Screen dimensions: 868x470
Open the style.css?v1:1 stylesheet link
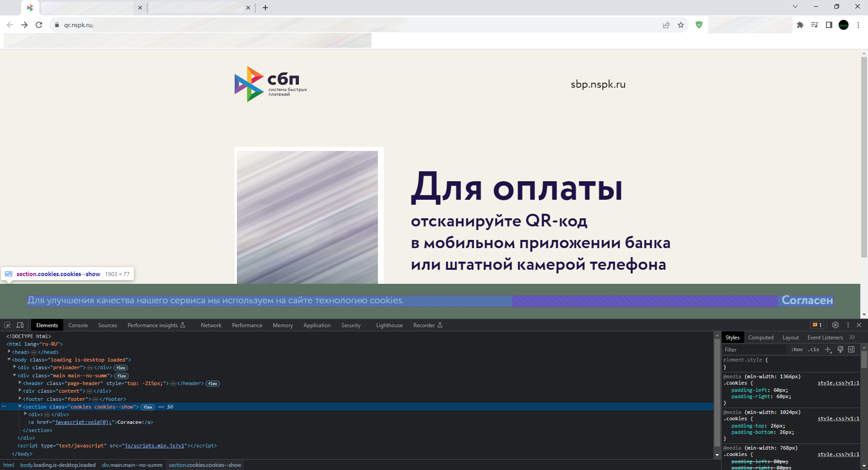pyautogui.click(x=838, y=383)
